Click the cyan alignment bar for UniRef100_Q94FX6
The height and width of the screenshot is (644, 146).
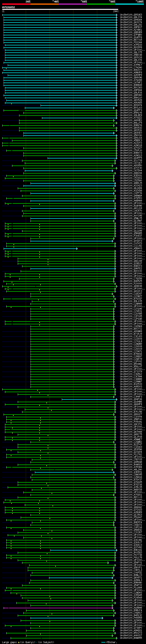pos(90,399)
